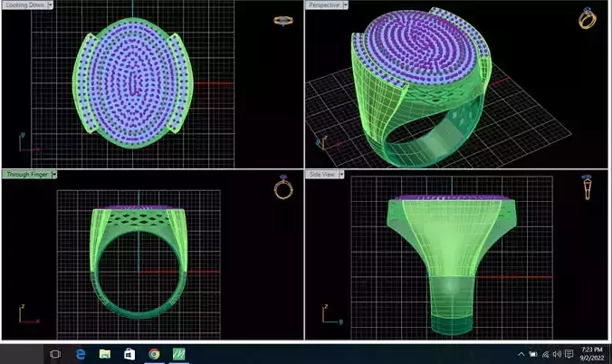Image resolution: width=612 pixels, height=364 pixels.
Task: Click the Perspective viewport label
Action: point(324,5)
